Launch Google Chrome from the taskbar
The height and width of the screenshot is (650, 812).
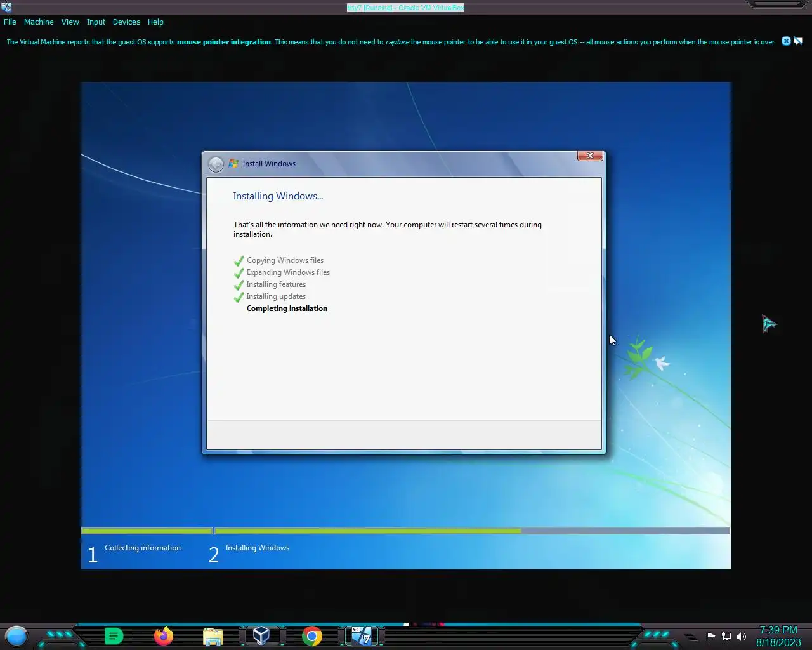click(x=311, y=636)
